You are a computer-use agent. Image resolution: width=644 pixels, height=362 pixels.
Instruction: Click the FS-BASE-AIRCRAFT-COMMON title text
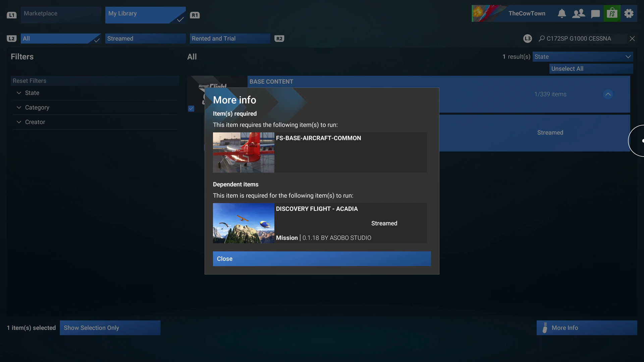(318, 138)
